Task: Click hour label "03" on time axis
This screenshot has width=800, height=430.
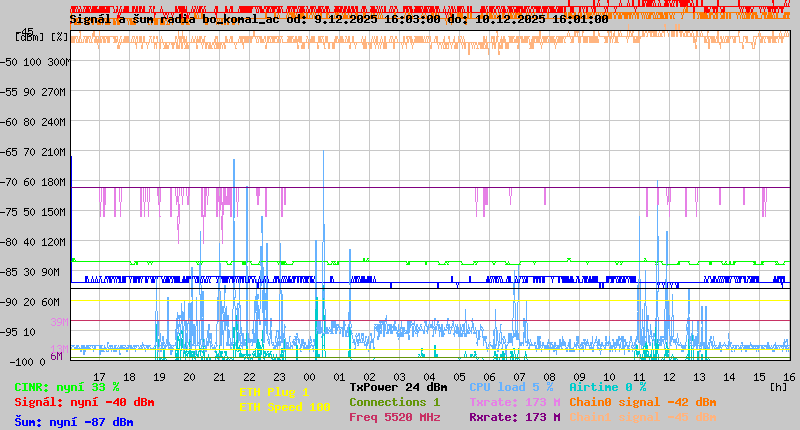Action: click(399, 377)
